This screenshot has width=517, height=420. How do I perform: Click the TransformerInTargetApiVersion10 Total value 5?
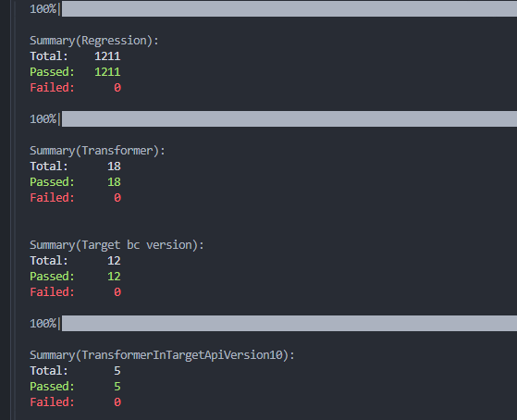tap(117, 371)
